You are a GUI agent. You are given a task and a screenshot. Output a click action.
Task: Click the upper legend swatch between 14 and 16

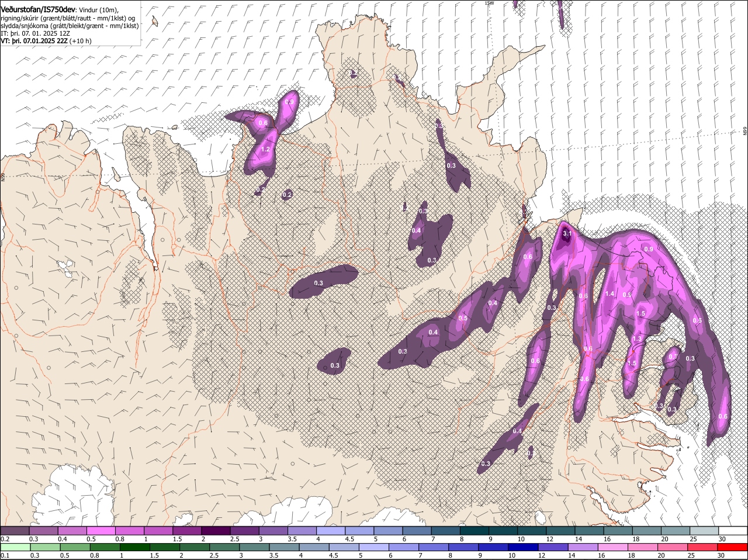click(590, 531)
